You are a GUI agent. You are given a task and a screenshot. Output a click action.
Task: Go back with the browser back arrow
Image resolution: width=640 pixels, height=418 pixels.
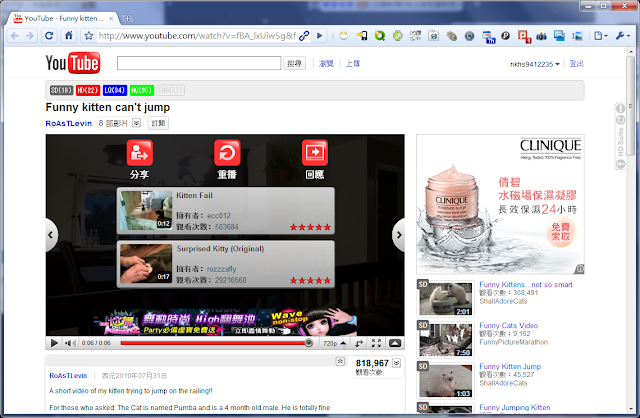pos(15,36)
